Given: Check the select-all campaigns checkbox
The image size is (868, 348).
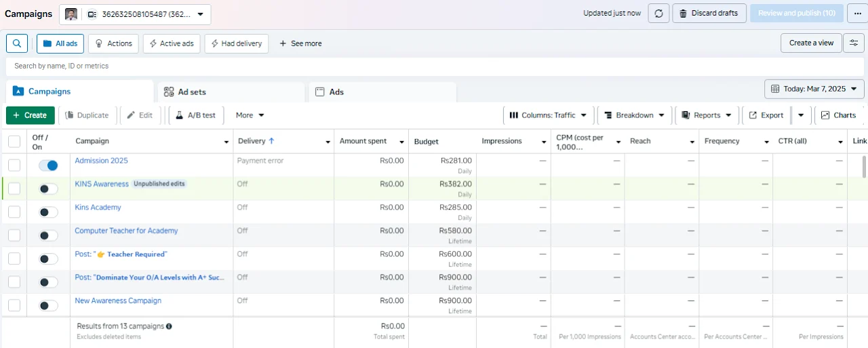Looking at the screenshot, I should (x=14, y=142).
